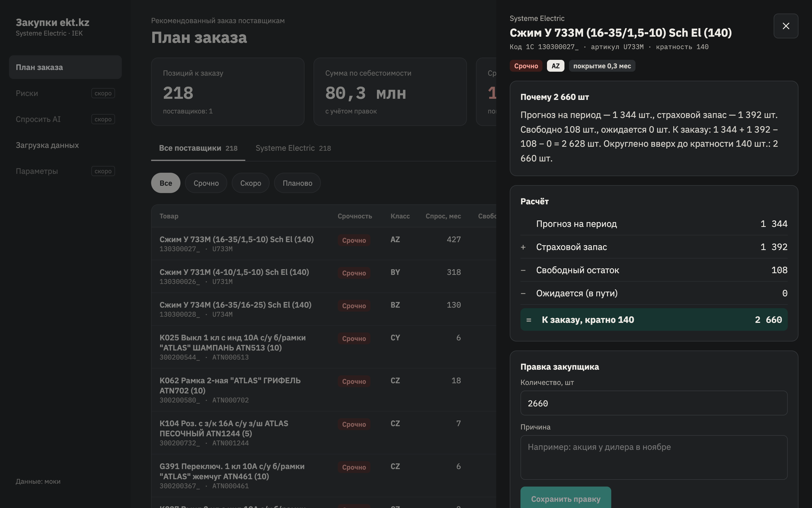This screenshot has height=508, width=812.
Task: Click the Почему 2 660 шт heading
Action: coord(554,97)
